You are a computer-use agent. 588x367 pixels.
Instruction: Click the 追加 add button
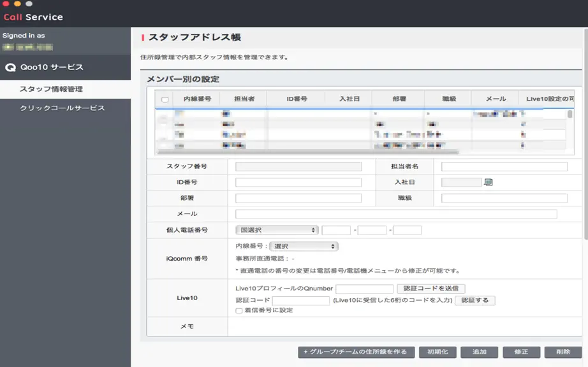479,352
